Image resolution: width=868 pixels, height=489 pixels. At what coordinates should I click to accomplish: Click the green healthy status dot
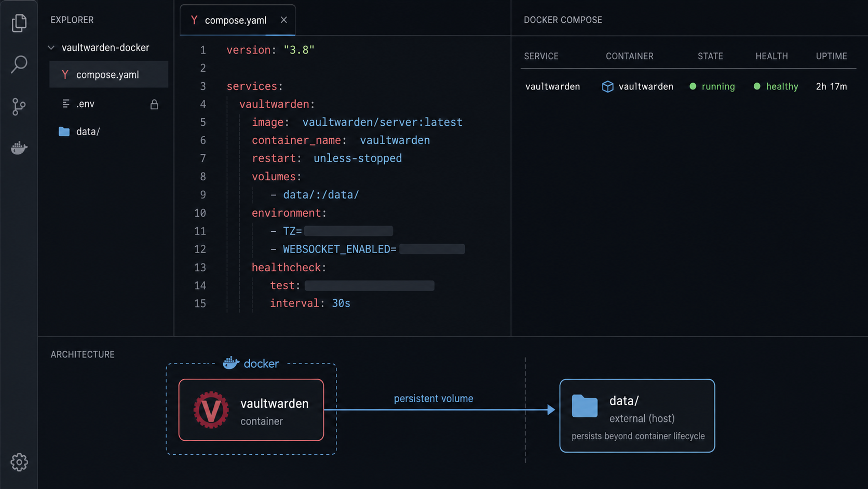(757, 86)
